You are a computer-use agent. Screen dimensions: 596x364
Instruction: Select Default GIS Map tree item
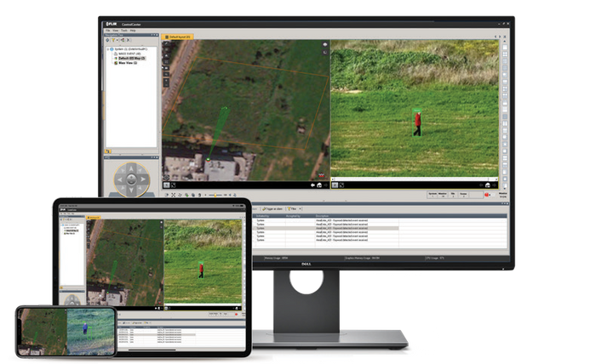coord(129,58)
